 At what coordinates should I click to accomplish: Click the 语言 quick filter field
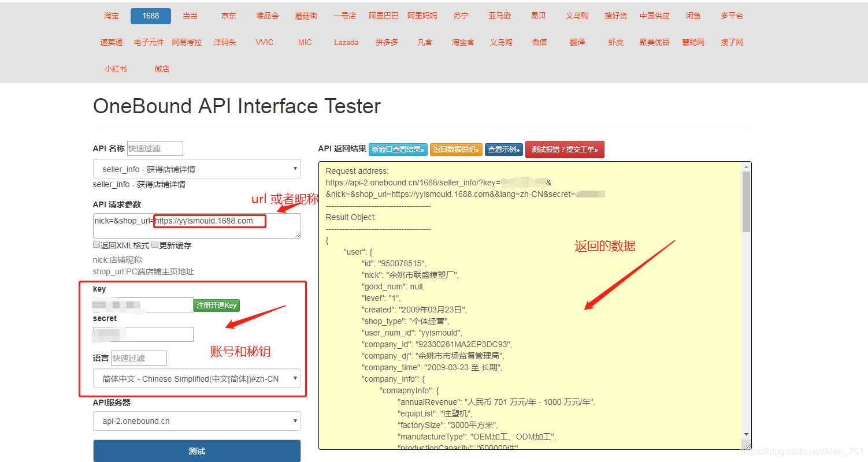[x=139, y=358]
